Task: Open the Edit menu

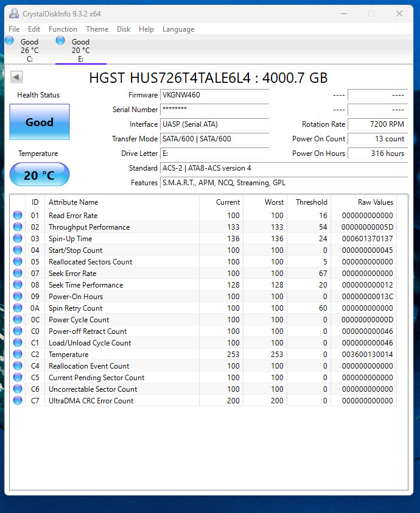Action: pos(34,29)
